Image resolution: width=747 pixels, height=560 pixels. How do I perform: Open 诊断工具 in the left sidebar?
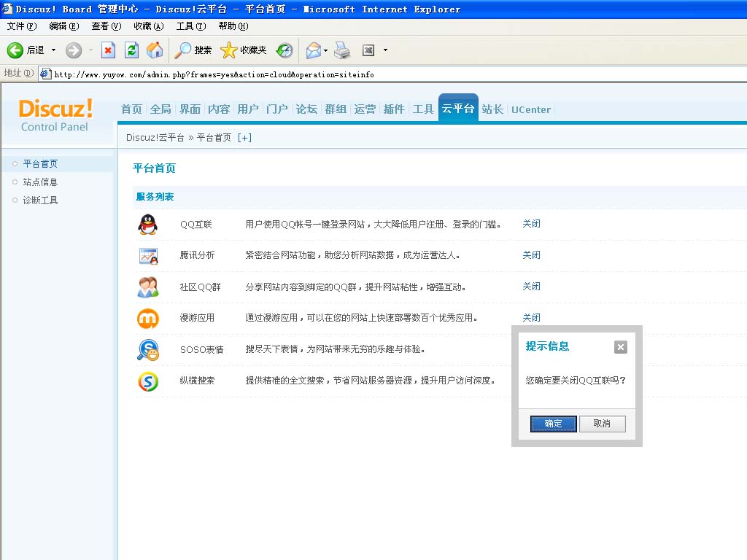[x=40, y=201]
